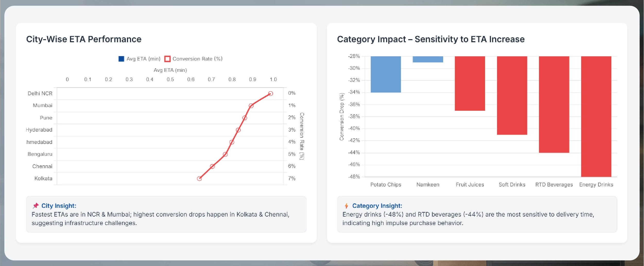The image size is (644, 266).
Task: Select the tallest Energy Drinks bar
Action: point(596,116)
